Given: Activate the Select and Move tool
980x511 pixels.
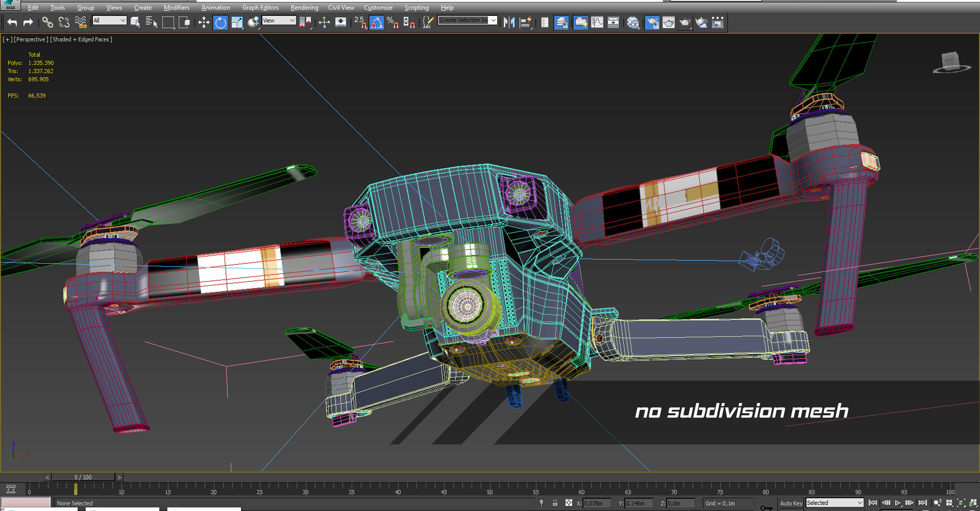Looking at the screenshot, I should click(203, 22).
